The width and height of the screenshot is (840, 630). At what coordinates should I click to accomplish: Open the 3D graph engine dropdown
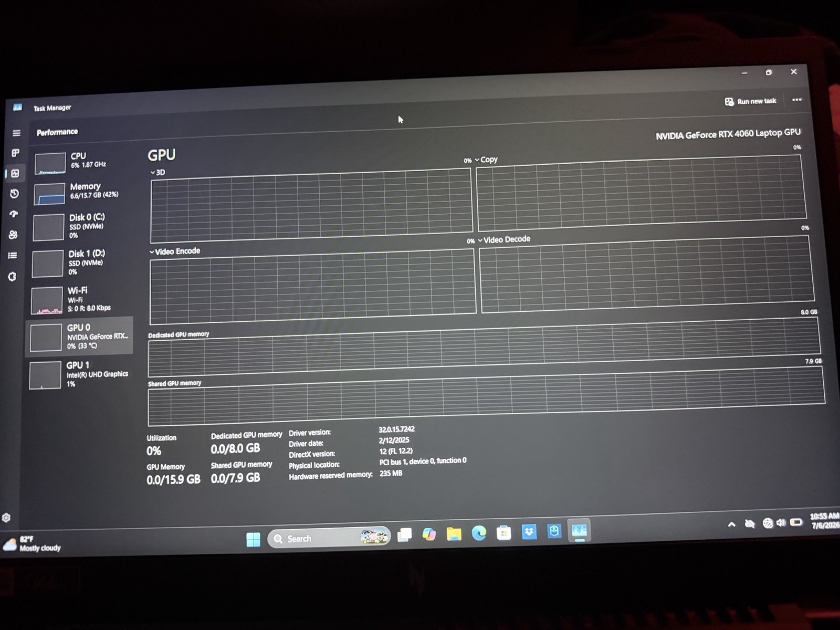(x=157, y=172)
